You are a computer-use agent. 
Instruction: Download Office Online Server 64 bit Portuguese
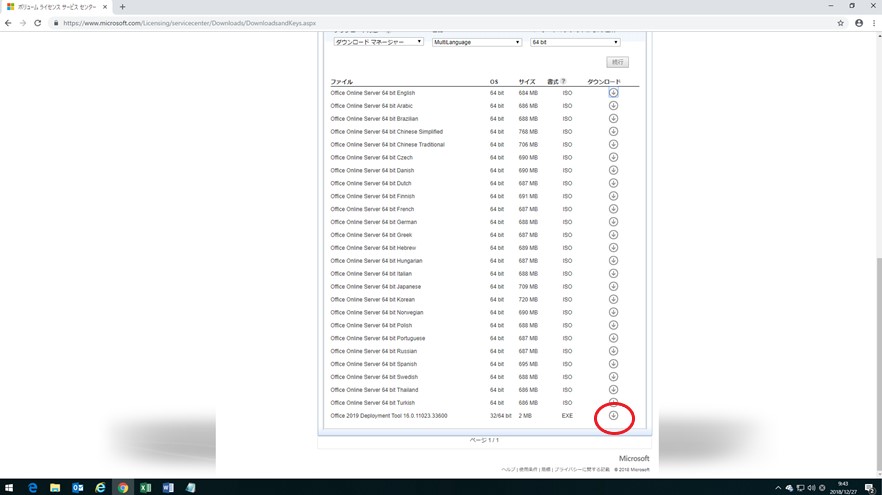coord(613,339)
